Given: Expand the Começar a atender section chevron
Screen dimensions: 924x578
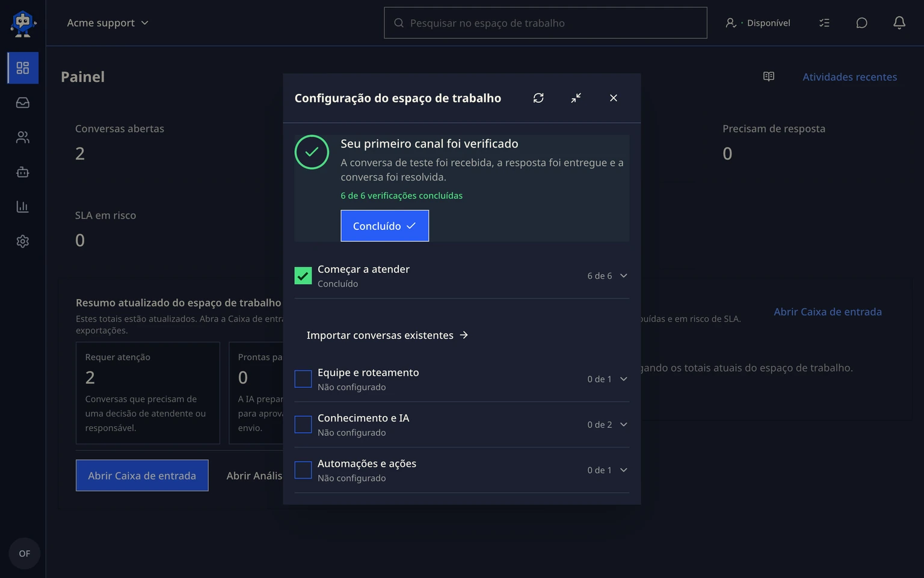Looking at the screenshot, I should click(x=624, y=276).
